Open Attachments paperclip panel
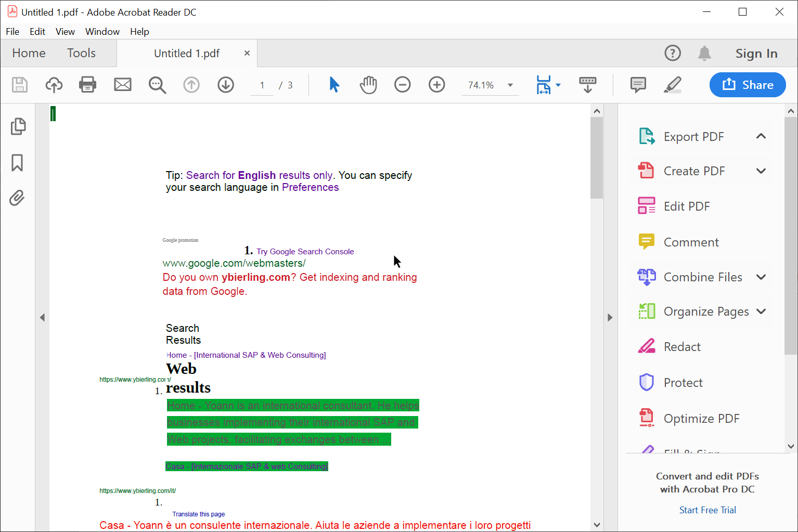 click(17, 198)
